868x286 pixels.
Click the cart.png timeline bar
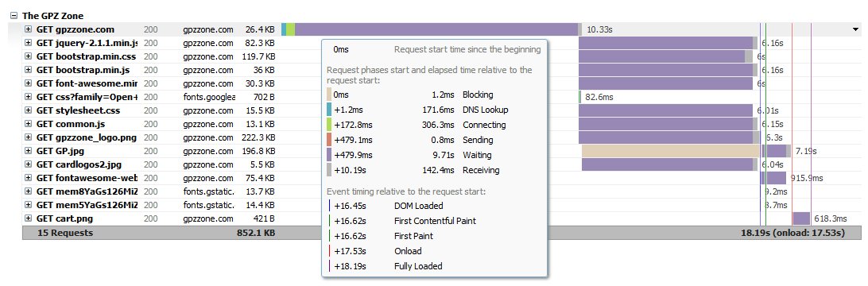(x=801, y=218)
